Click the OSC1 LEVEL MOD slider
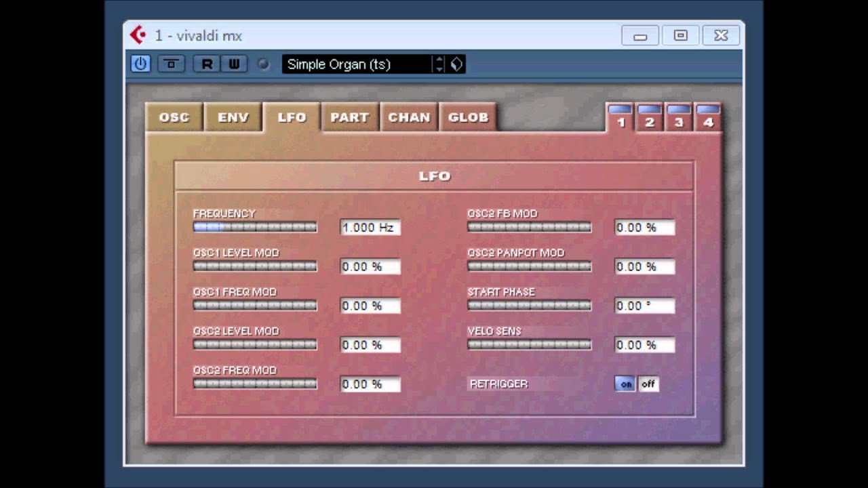 tap(255, 266)
